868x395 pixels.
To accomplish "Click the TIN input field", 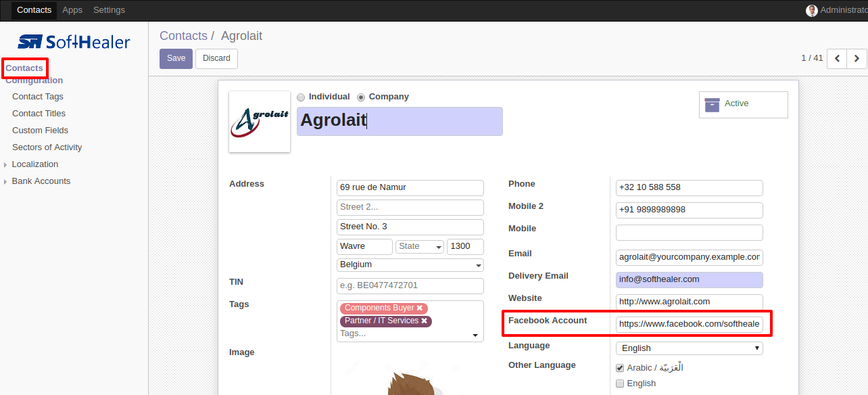I will point(410,286).
